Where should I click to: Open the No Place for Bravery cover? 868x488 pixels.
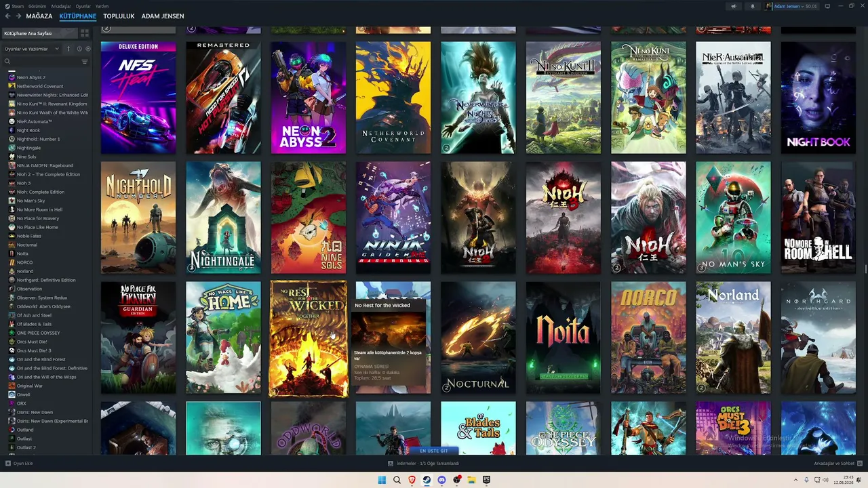tap(138, 338)
